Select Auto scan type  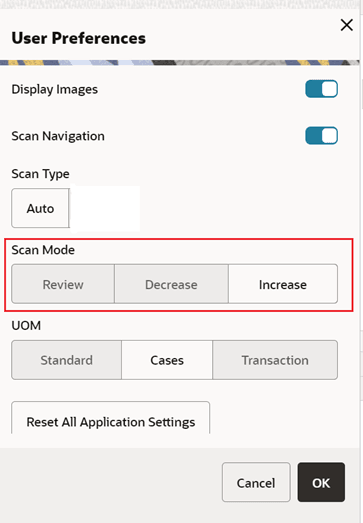(40, 208)
